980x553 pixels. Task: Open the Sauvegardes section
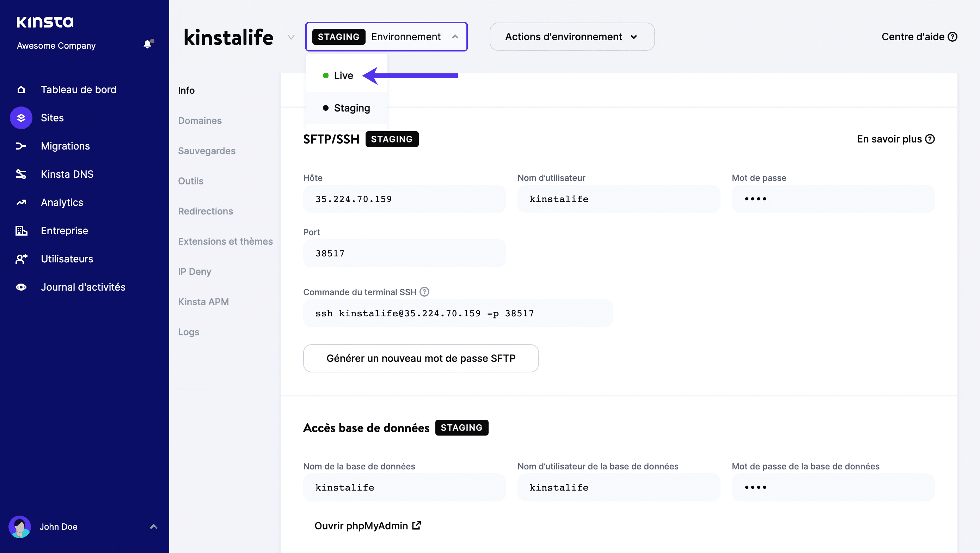coord(207,151)
